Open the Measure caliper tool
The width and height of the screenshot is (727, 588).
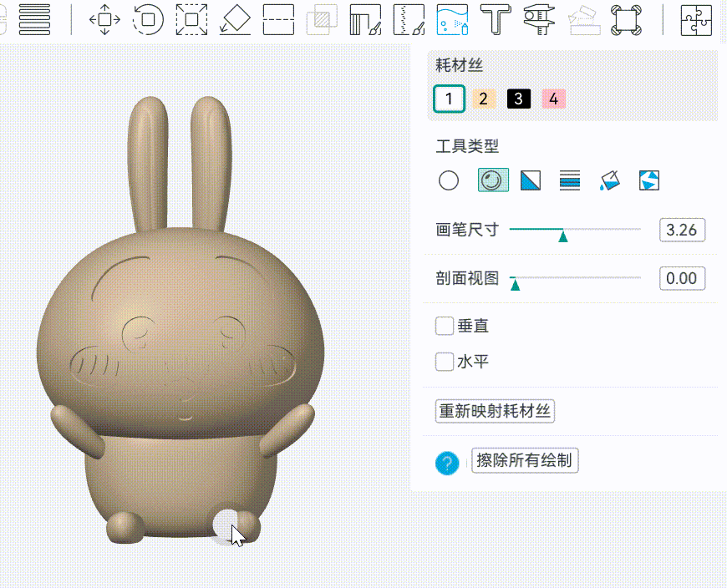point(539,19)
